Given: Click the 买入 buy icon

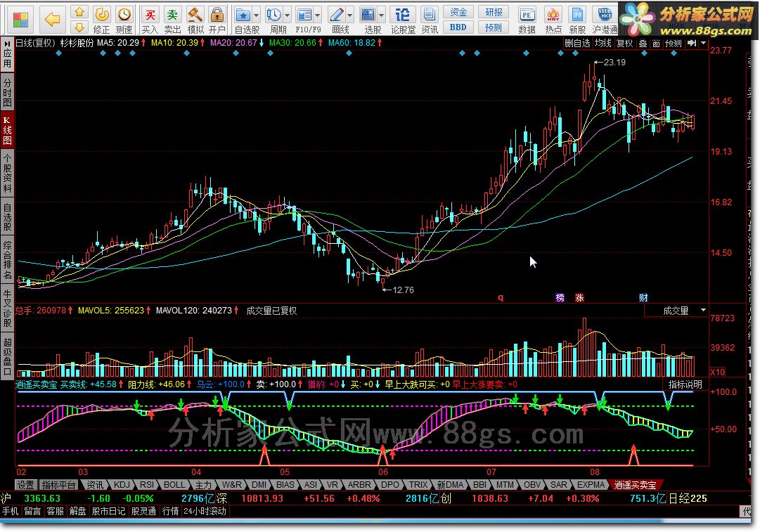Looking at the screenshot, I should (x=150, y=15).
